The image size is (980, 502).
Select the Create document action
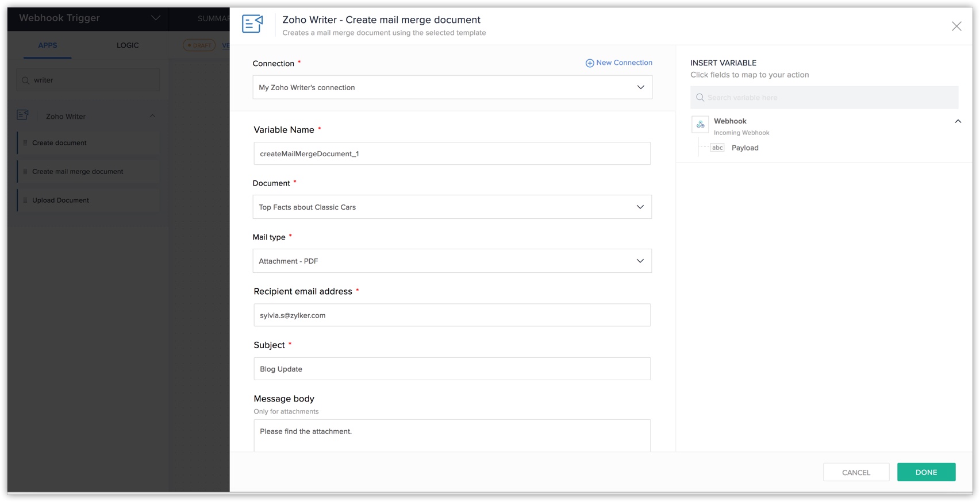(89, 143)
